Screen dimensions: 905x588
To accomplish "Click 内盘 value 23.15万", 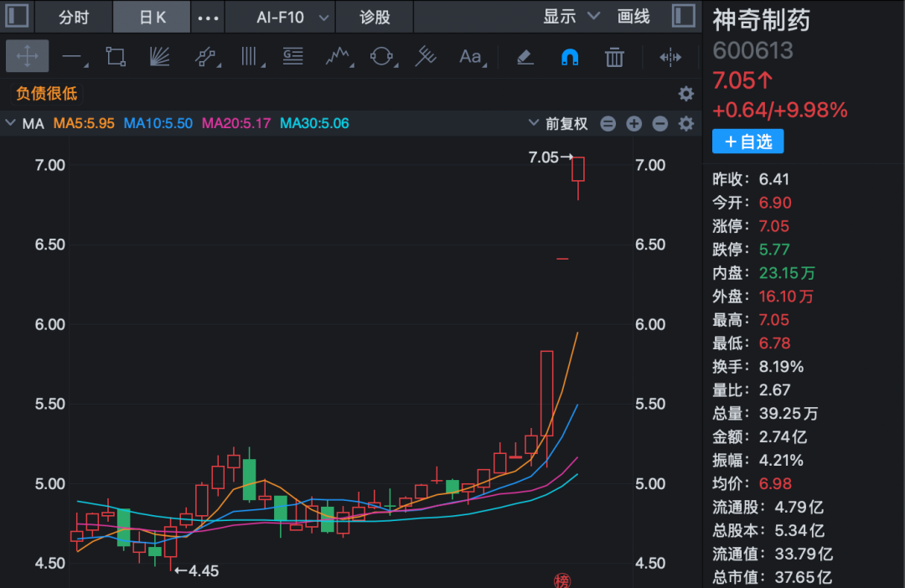I will pos(787,273).
